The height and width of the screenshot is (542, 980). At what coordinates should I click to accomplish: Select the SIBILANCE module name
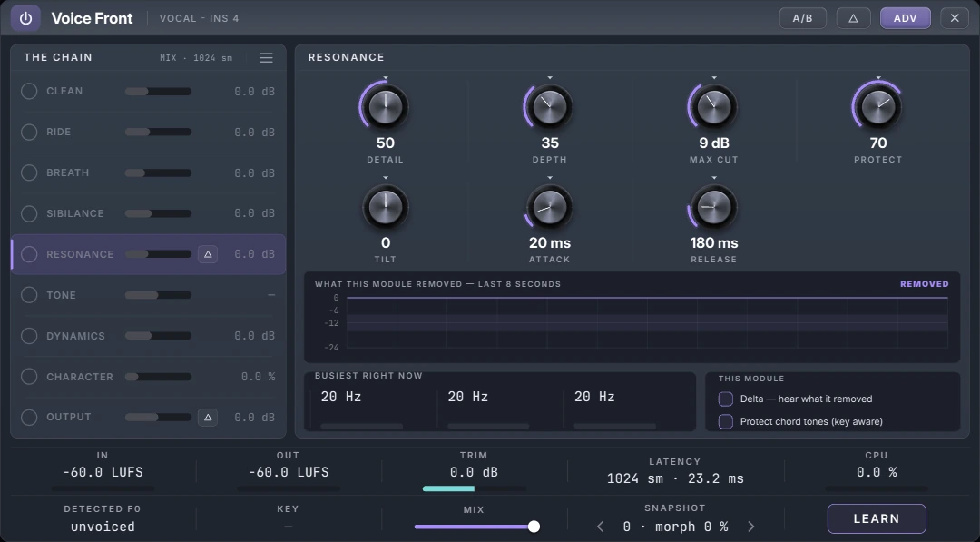pos(75,213)
